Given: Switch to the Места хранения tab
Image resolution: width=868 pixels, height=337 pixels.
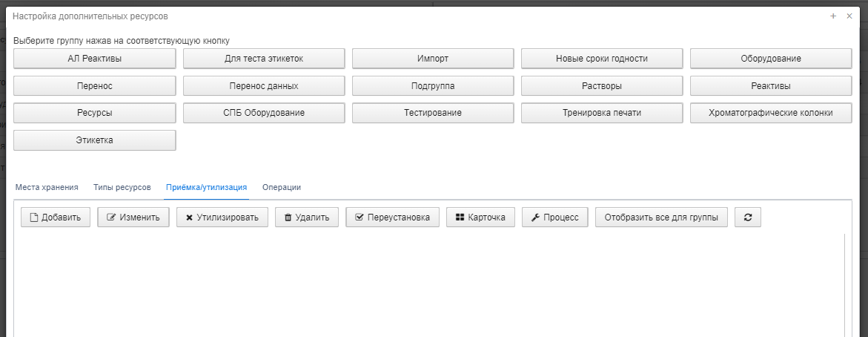Looking at the screenshot, I should (47, 187).
